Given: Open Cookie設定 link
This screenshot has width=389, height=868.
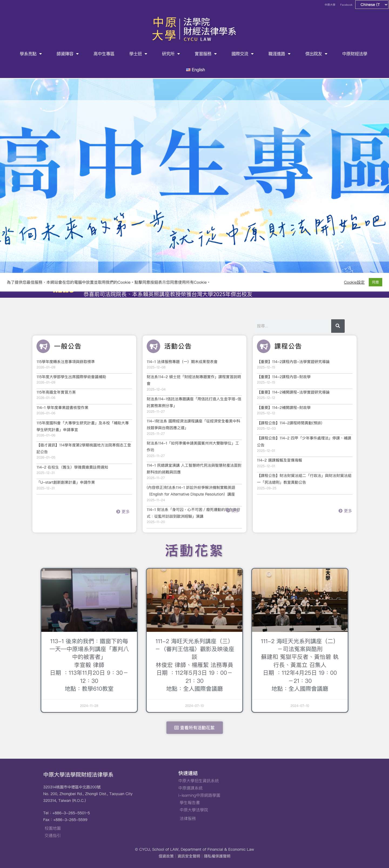Looking at the screenshot, I should tap(354, 282).
